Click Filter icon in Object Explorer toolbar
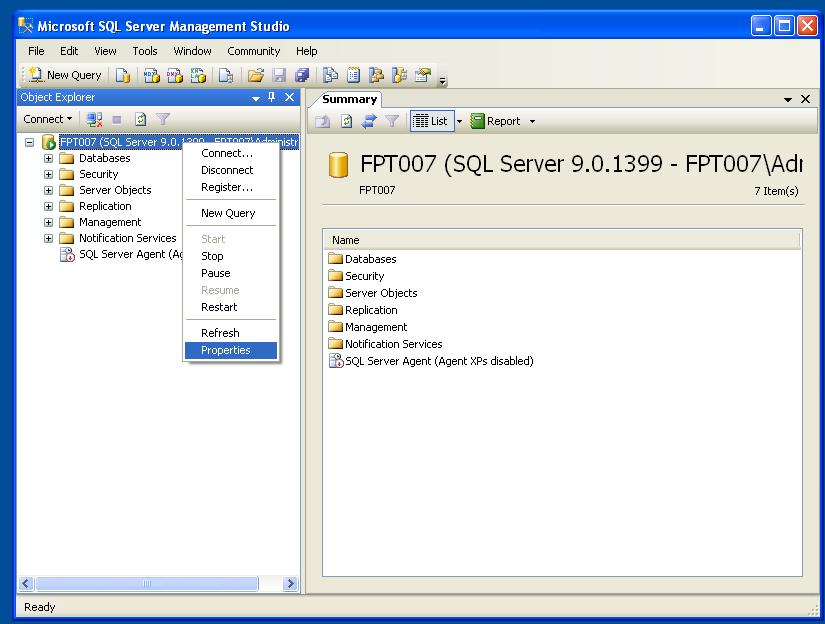Image resolution: width=825 pixels, height=624 pixels. (x=163, y=119)
